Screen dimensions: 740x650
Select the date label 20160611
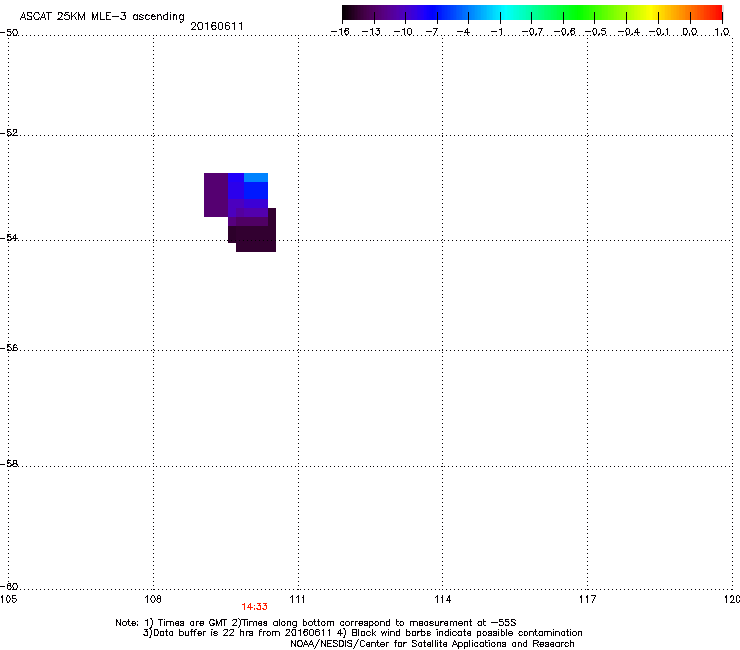217,26
